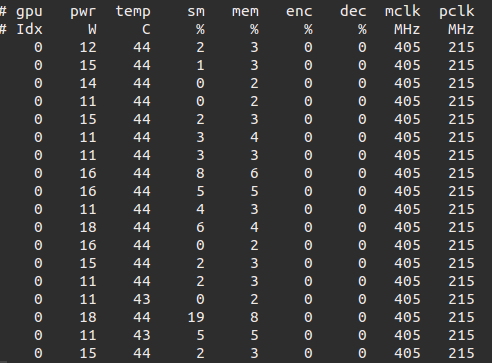The height and width of the screenshot is (363, 492).
Task: Click the "mem" column header
Action: click(245, 12)
